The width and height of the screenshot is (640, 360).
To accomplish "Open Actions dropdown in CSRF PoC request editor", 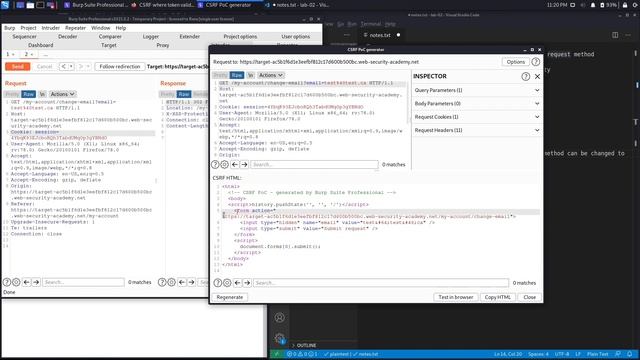I will click(271, 75).
